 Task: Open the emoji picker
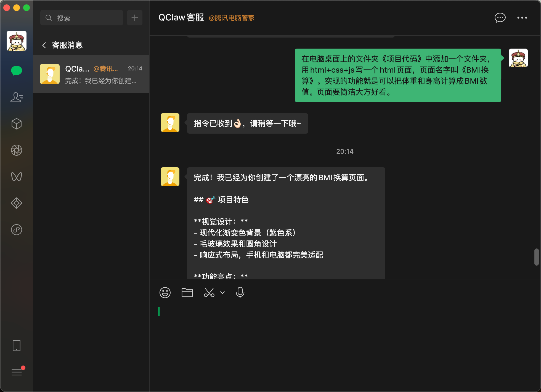point(165,293)
